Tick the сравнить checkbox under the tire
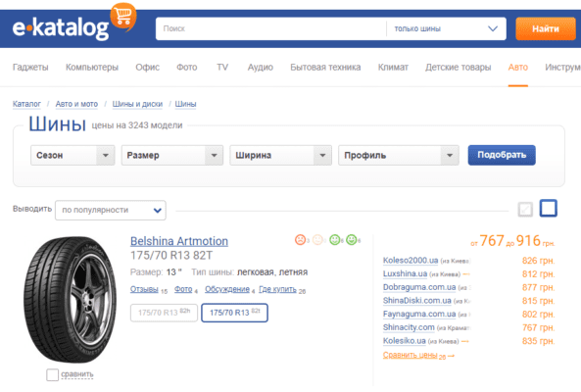This screenshot has width=581, height=392. [52, 374]
